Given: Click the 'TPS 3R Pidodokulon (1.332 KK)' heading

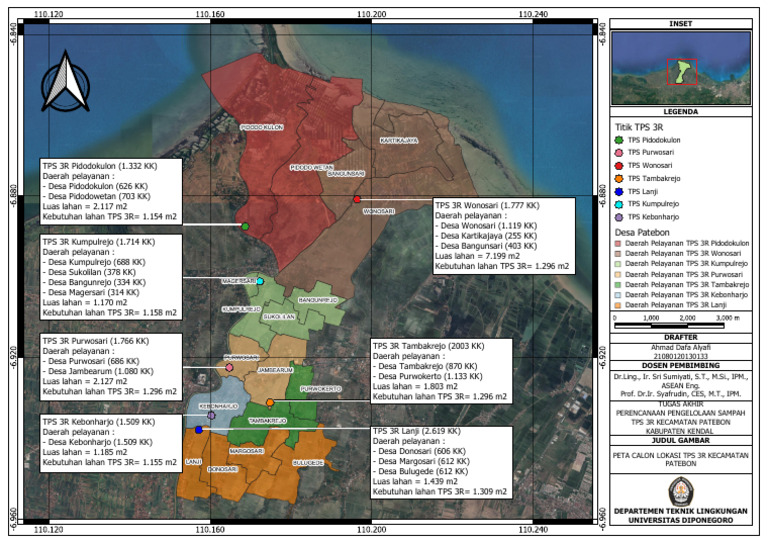Looking at the screenshot, I should coord(100,166).
